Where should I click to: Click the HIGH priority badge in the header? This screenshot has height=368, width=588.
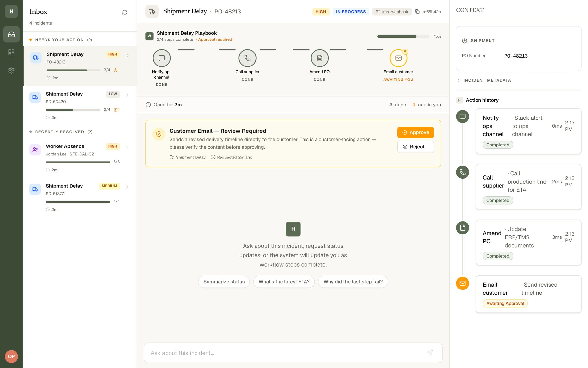pos(321,12)
